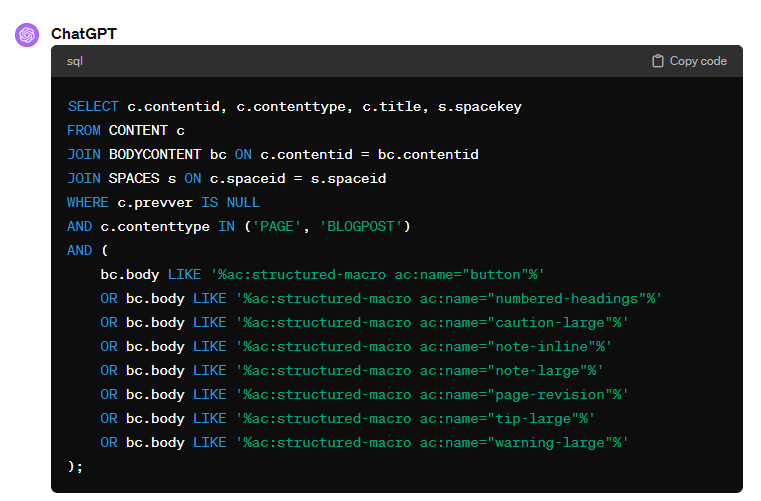The height and width of the screenshot is (501, 761).
Task: Click the JOIN SPACES s line
Action: [x=226, y=178]
